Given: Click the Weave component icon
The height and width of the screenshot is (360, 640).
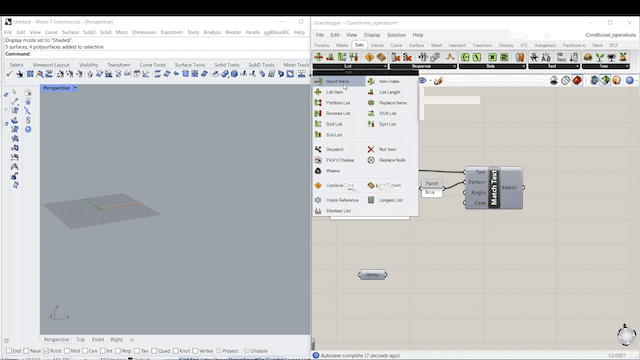Looking at the screenshot, I should point(318,171).
